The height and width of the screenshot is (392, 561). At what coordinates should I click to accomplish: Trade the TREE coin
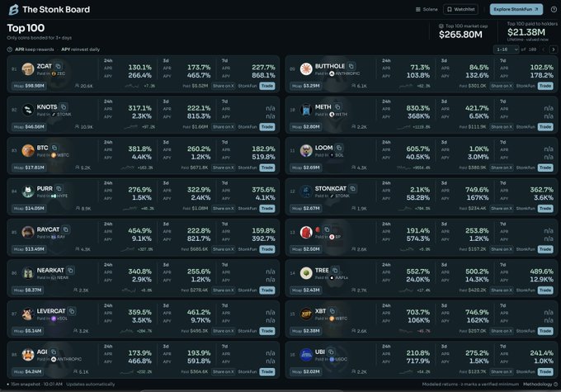pos(545,290)
